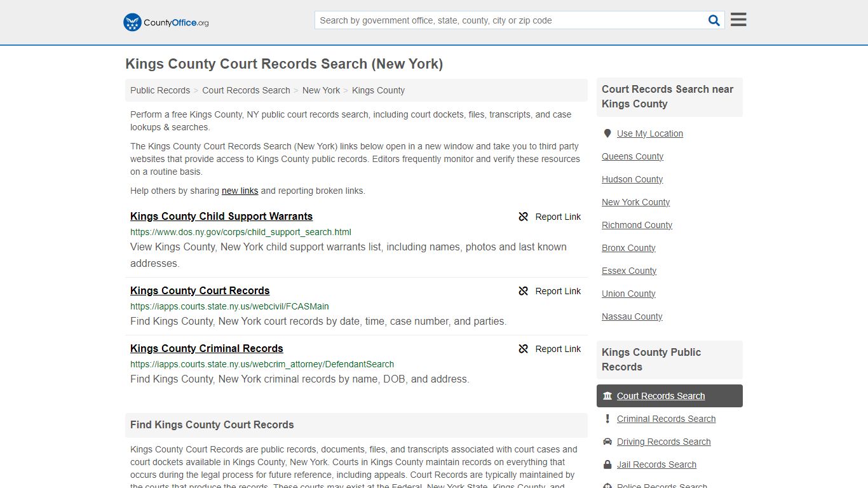The height and width of the screenshot is (488, 868).
Task: Click broken-link icon for Child Support Warrants
Action: coord(524,217)
